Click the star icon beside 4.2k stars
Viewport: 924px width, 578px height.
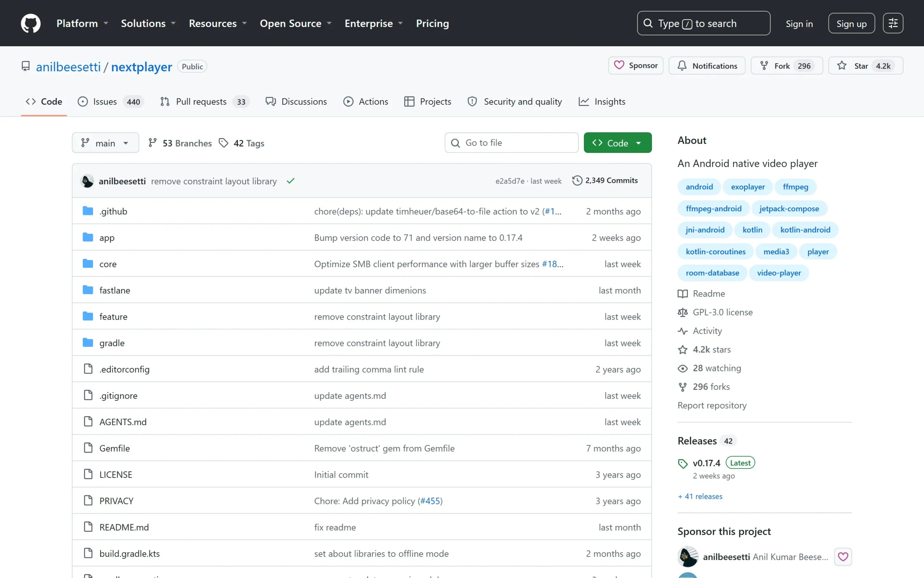[683, 349]
